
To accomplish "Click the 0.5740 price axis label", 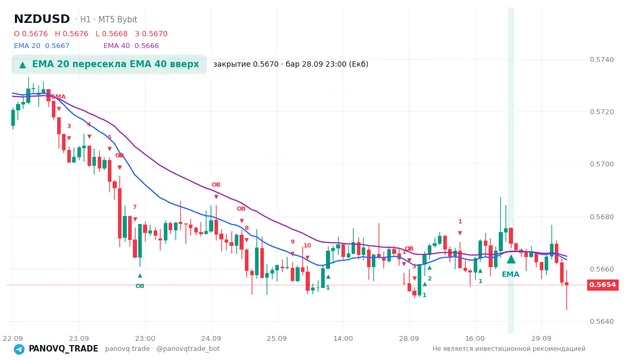I will coord(602,60).
